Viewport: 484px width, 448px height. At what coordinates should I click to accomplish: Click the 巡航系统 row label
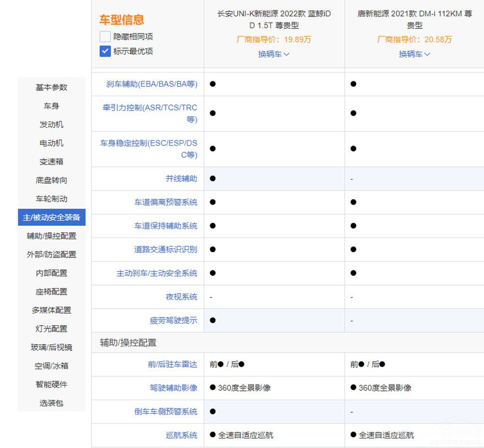click(181, 435)
